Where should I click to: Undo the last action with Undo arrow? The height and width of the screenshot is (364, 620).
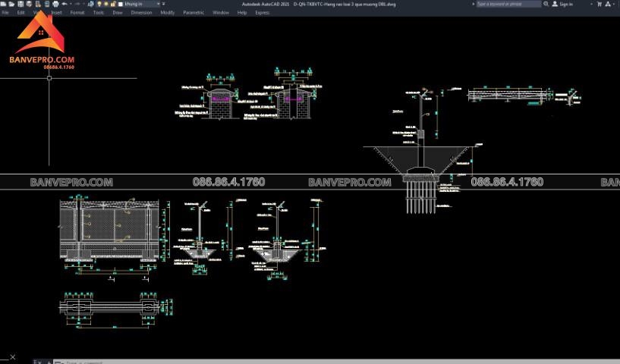[x=65, y=4]
